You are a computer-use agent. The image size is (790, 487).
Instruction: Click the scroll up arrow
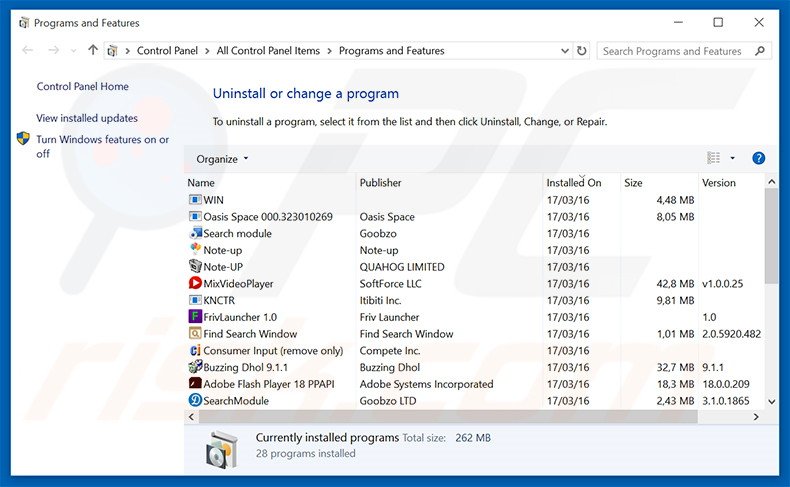click(771, 182)
